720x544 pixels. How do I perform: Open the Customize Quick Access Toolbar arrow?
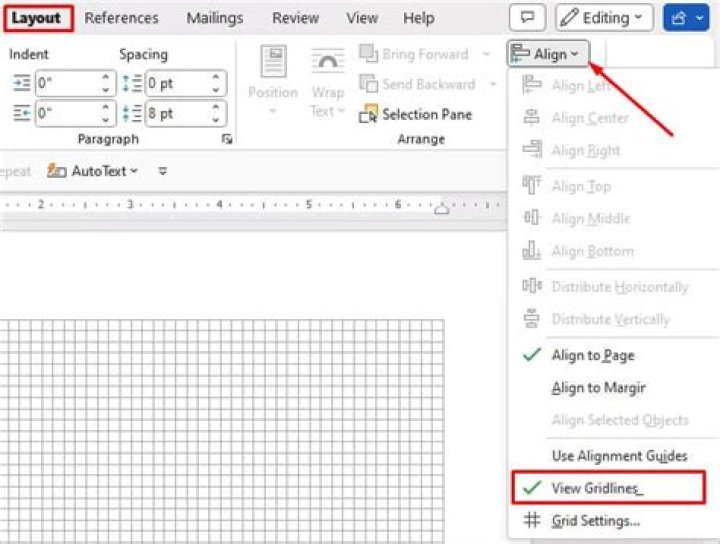[x=163, y=171]
